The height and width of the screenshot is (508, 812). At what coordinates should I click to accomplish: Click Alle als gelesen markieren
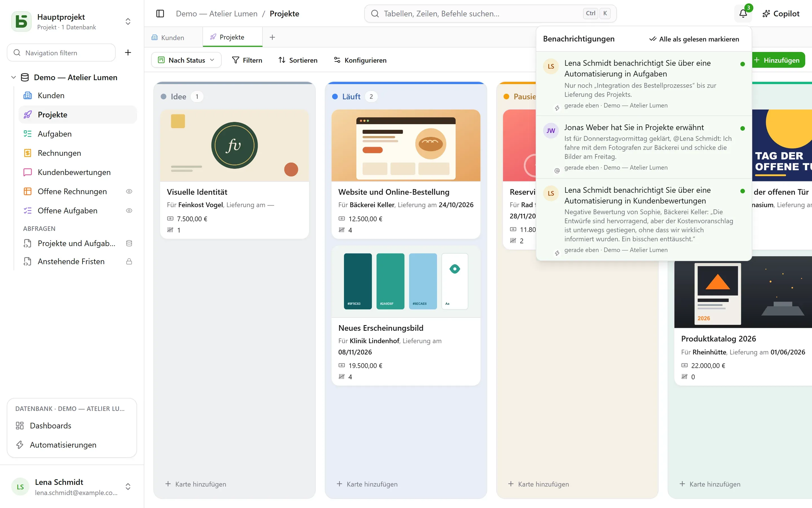[x=694, y=39]
